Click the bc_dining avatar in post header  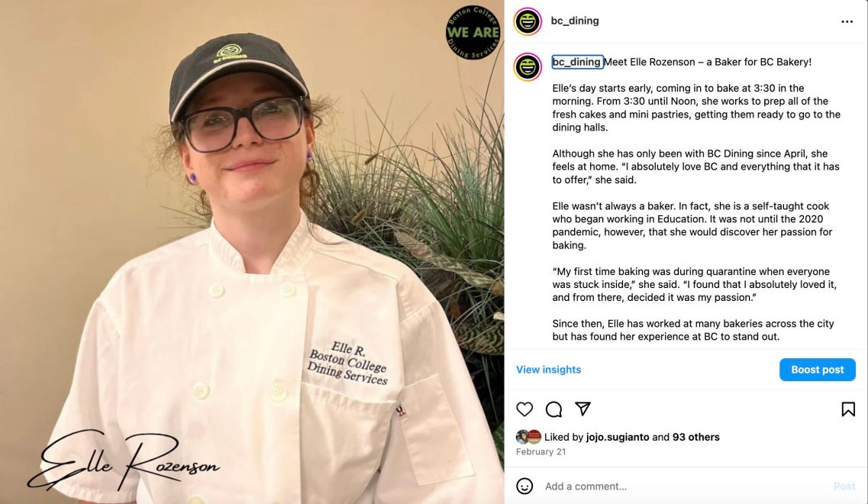528,21
